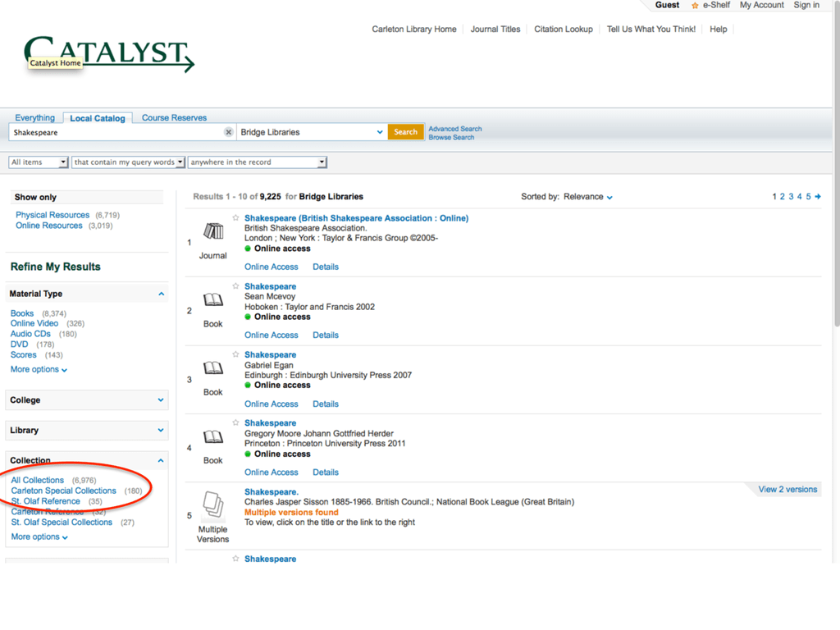Click the Journal icon for result 1
Viewport: 840px width, 630px height.
(x=213, y=231)
